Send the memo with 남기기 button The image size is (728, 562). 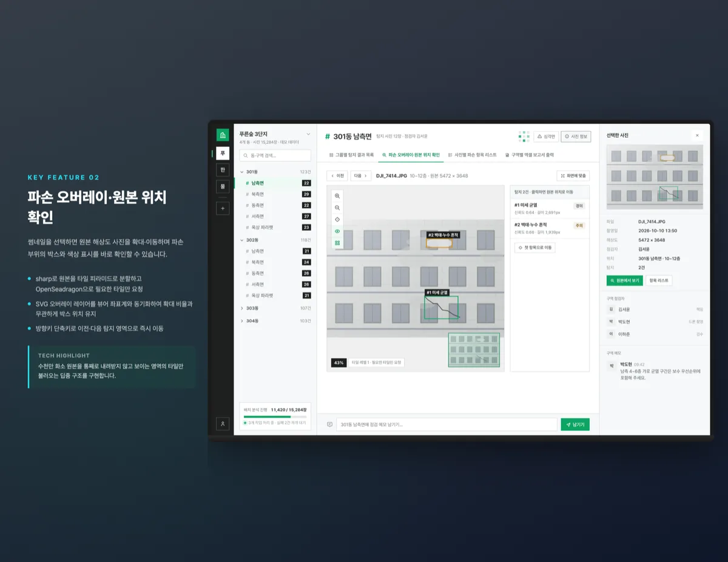pos(575,424)
